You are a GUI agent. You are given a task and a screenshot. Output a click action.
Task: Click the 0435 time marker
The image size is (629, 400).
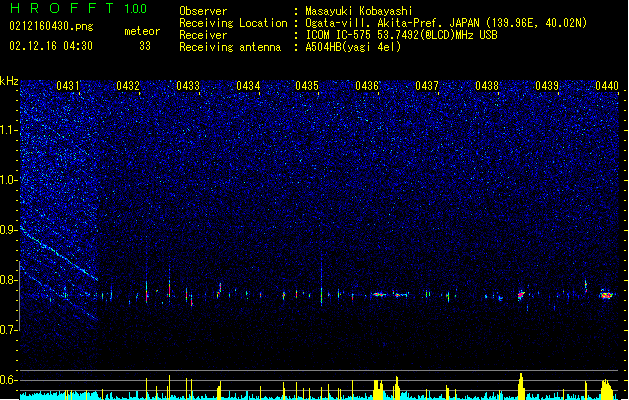pyautogui.click(x=307, y=86)
